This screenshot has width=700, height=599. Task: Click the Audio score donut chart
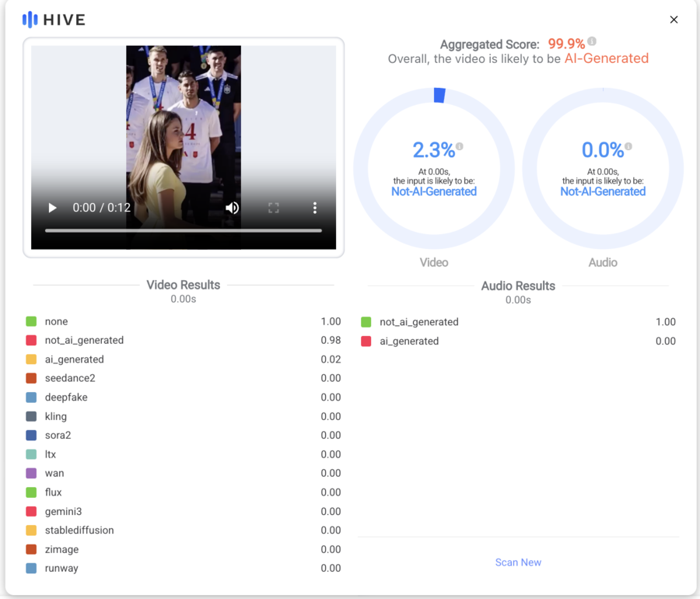pos(603,168)
